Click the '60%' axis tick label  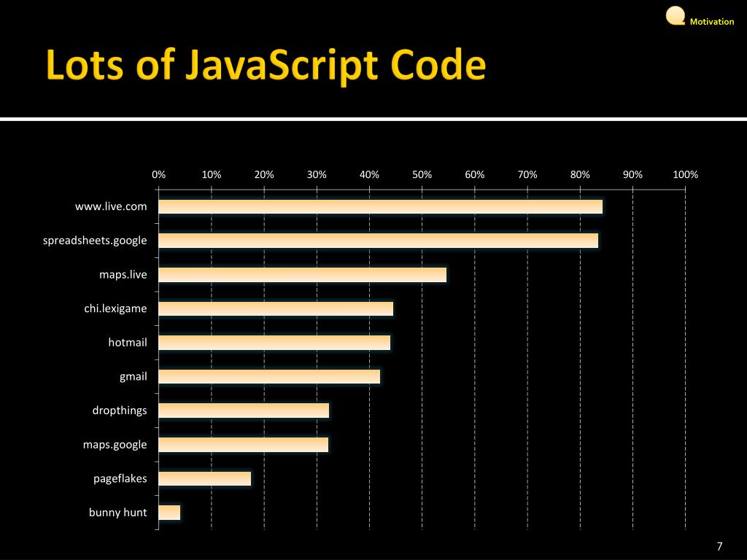(474, 175)
